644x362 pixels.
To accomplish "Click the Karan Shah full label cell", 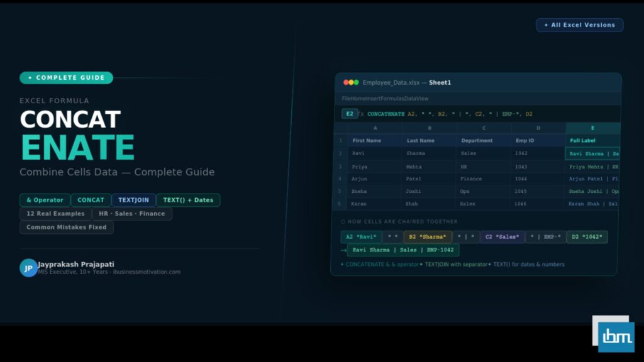I will pos(592,204).
